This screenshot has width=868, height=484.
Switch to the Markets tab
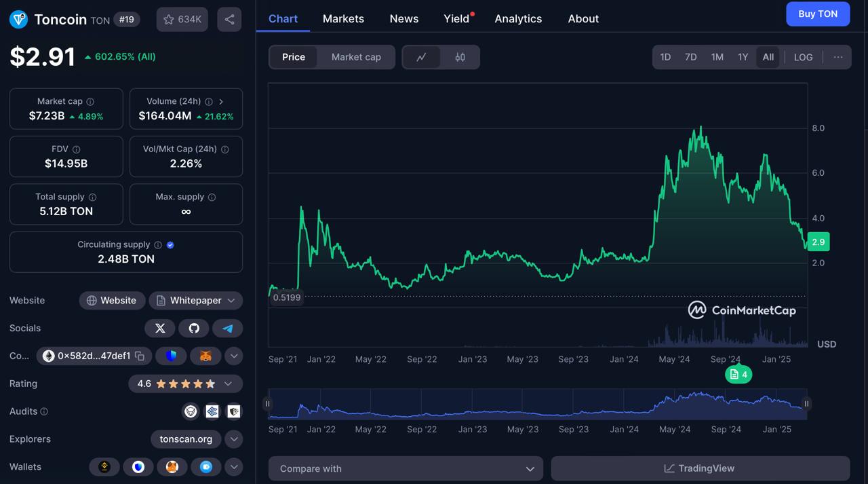(x=343, y=19)
